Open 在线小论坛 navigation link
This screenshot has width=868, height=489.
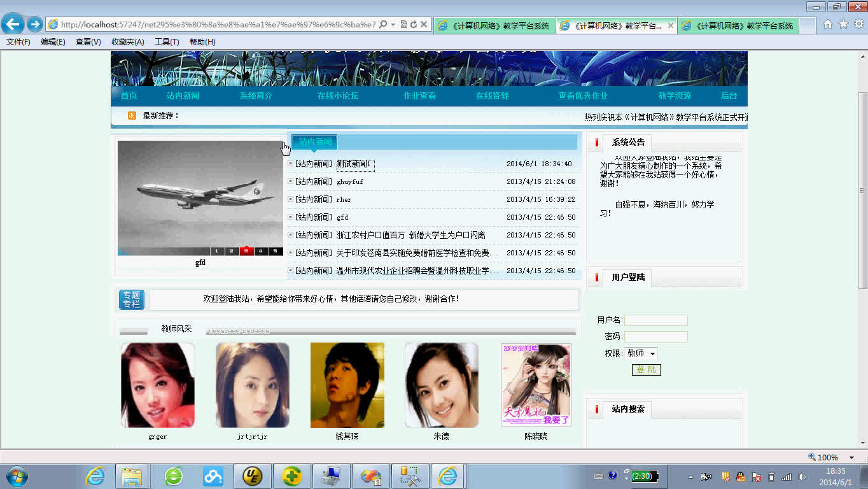point(338,96)
